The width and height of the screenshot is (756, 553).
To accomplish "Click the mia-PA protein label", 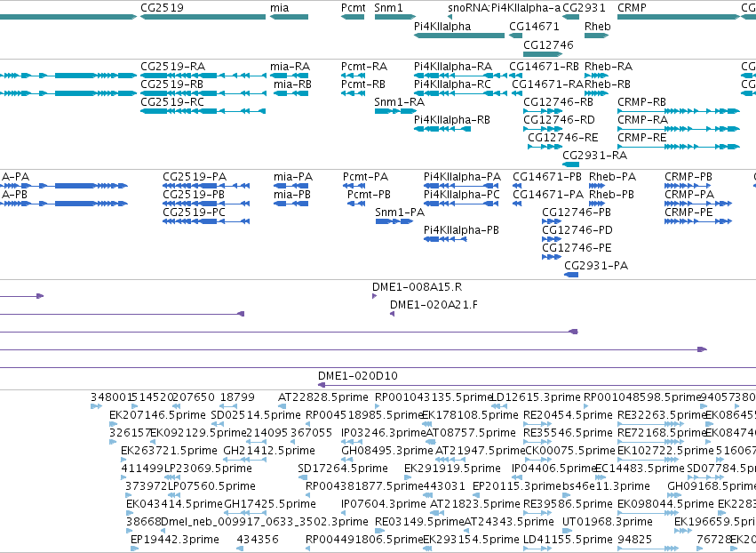I will click(x=293, y=177).
